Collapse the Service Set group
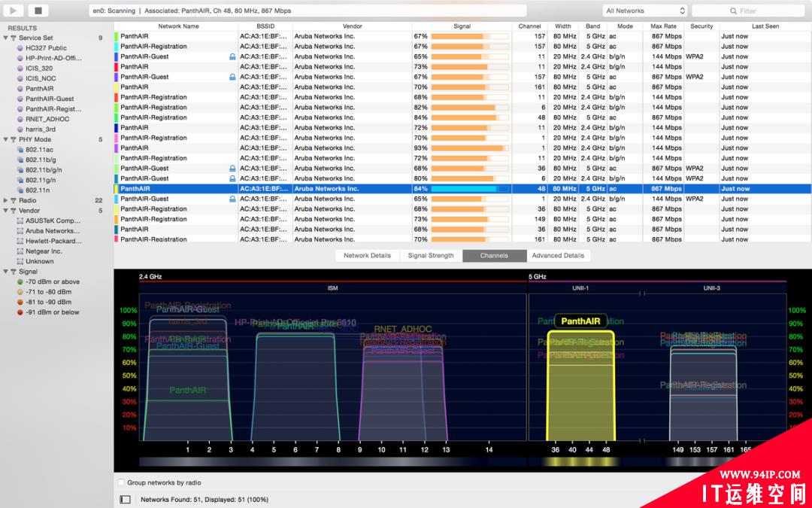This screenshot has width=812, height=508. coord(6,38)
